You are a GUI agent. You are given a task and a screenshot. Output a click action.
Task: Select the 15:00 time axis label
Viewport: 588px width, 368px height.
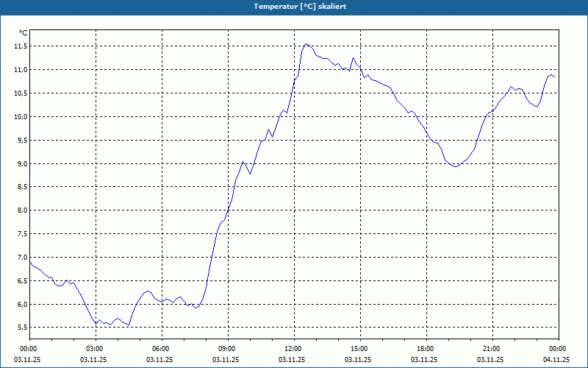click(x=359, y=349)
